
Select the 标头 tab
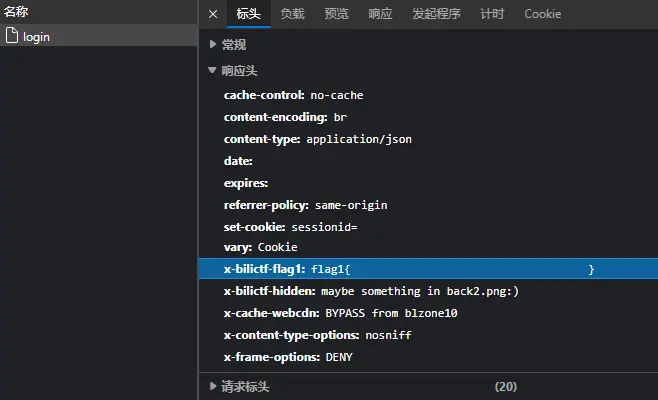click(x=248, y=14)
